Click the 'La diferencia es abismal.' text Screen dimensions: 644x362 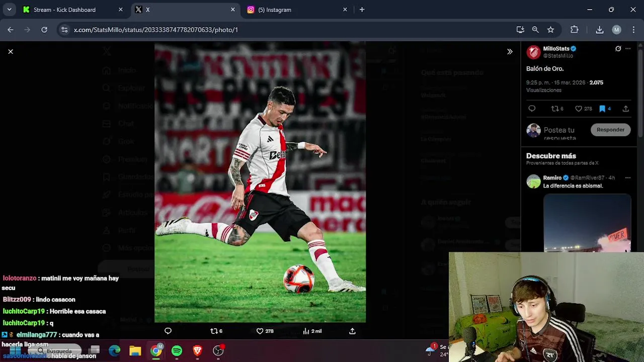573,186
